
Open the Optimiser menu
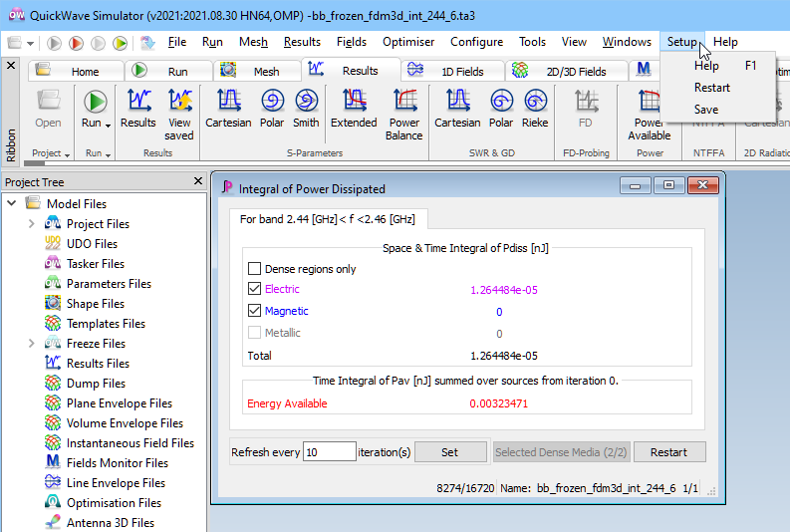pyautogui.click(x=408, y=42)
